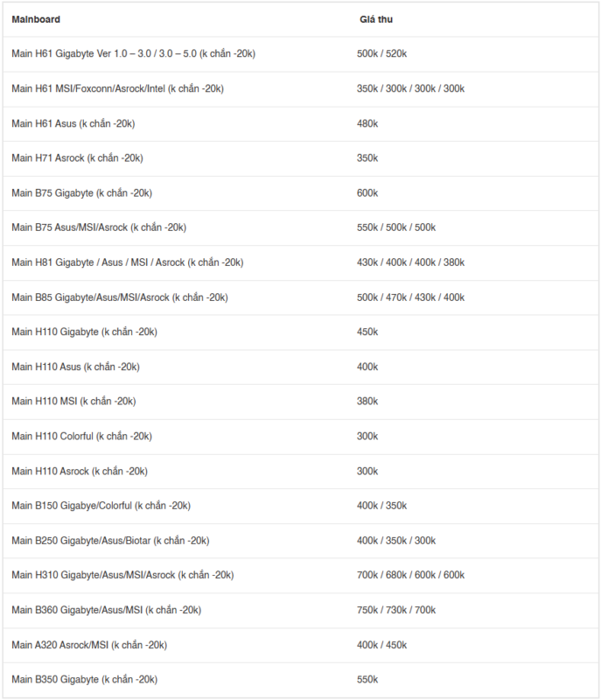Click the Main B250 Gigabyte/Asus/Biotar entry
Viewport: 601px width, 700px height.
click(x=110, y=541)
